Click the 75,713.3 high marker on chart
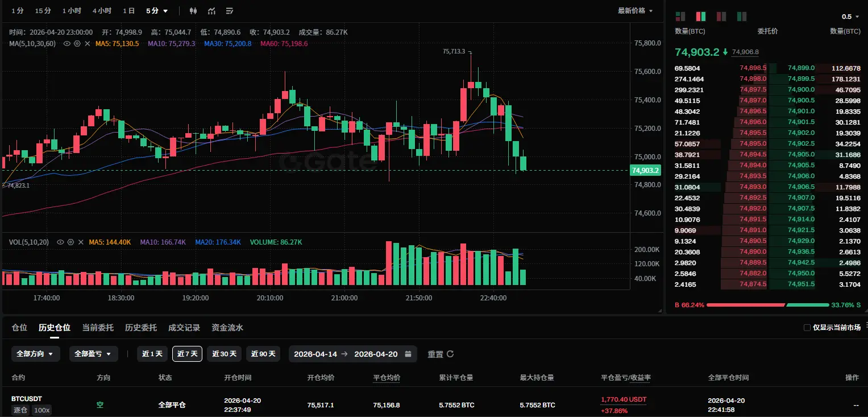The image size is (868, 417). [454, 51]
